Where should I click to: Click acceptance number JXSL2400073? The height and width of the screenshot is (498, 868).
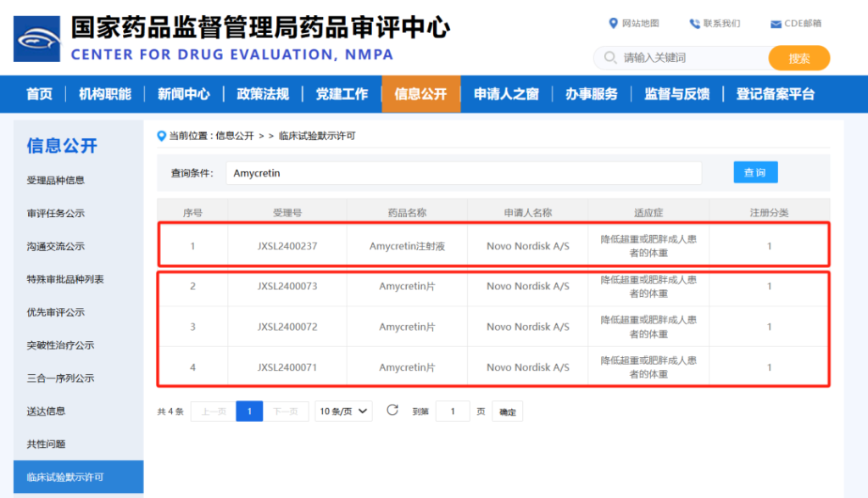coord(287,287)
